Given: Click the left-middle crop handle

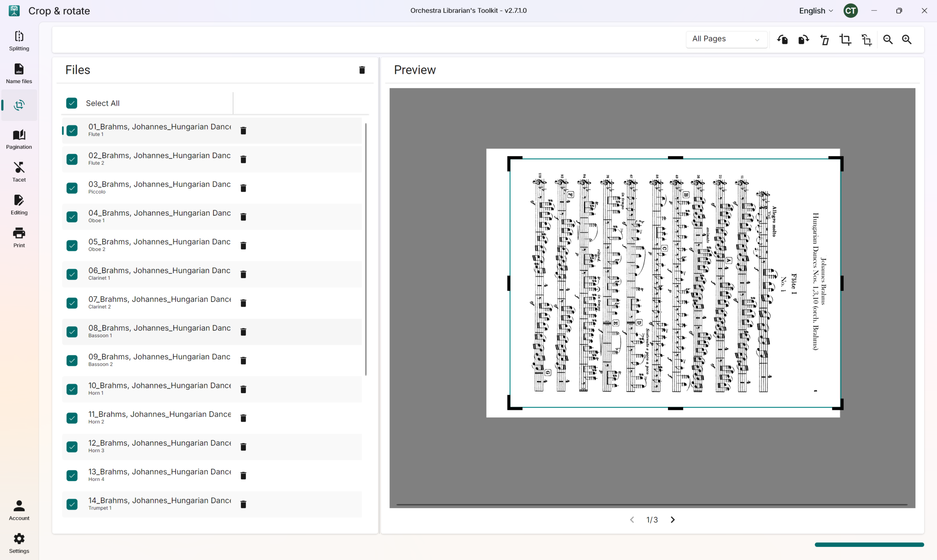Looking at the screenshot, I should click(x=509, y=283).
